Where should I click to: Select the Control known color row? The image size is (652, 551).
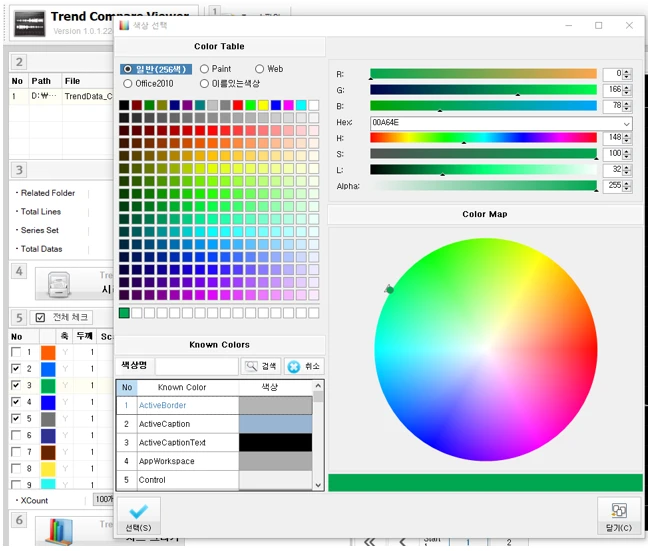(x=215, y=480)
